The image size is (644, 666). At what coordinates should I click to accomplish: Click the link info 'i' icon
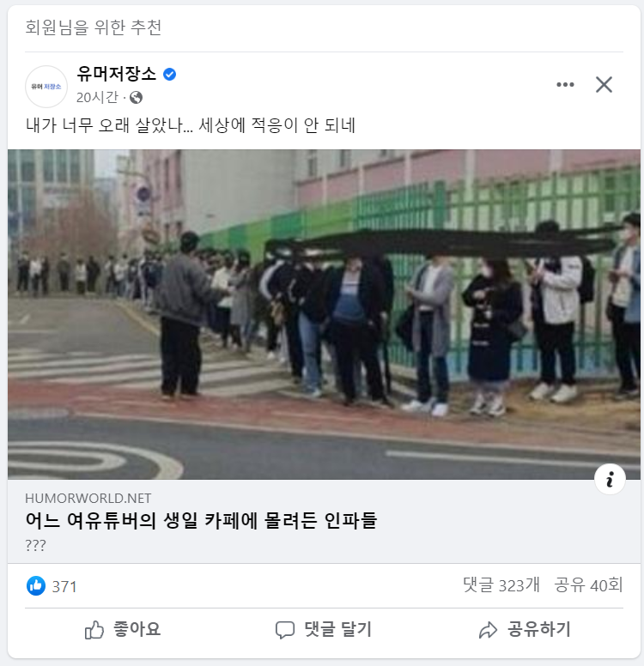610,479
